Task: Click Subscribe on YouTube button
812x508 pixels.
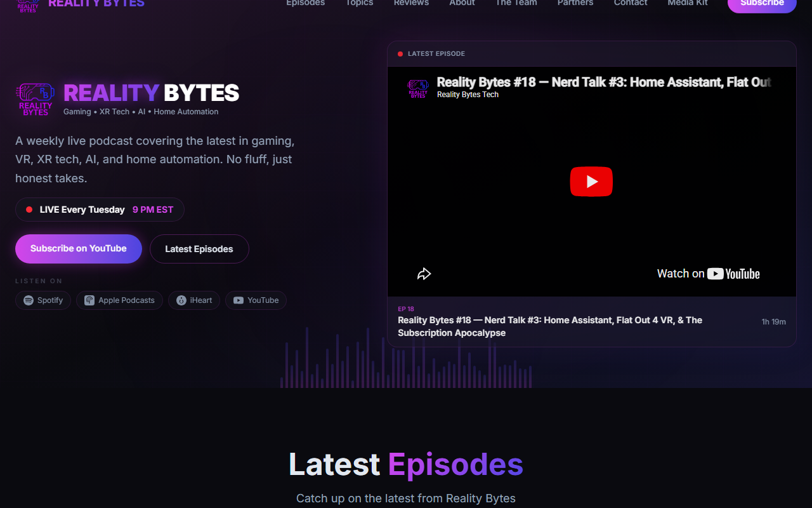Action: tap(79, 248)
